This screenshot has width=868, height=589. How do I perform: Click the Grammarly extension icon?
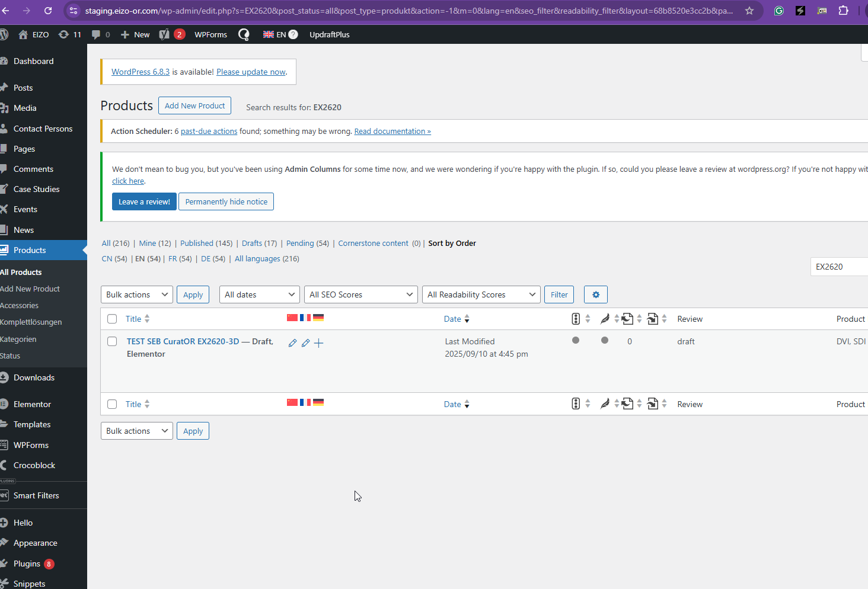(779, 11)
